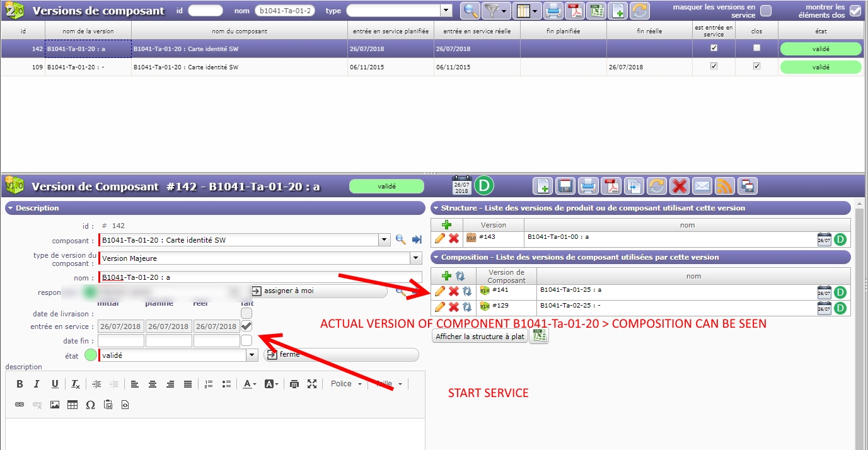Sort by 'entrée en service planifiée' column
868x450 pixels.
click(390, 31)
